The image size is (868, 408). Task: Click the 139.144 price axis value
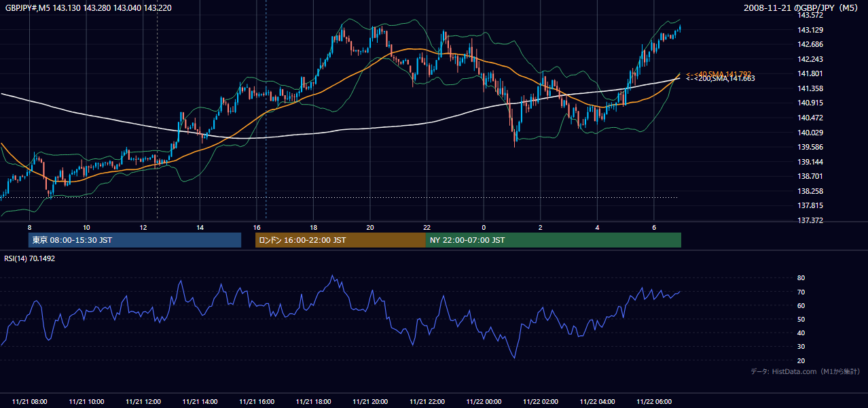click(810, 162)
